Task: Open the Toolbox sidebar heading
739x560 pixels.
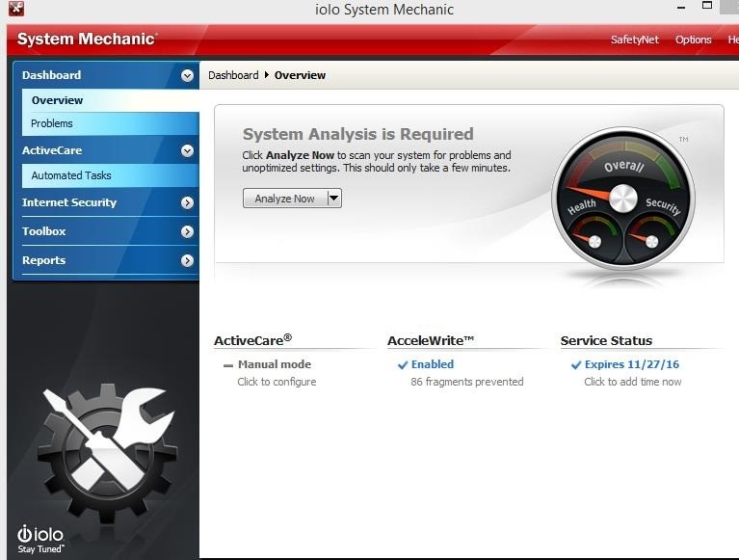Action: 43,231
